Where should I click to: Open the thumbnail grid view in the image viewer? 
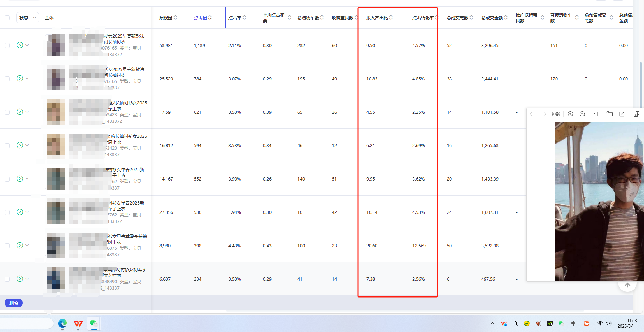(556, 114)
